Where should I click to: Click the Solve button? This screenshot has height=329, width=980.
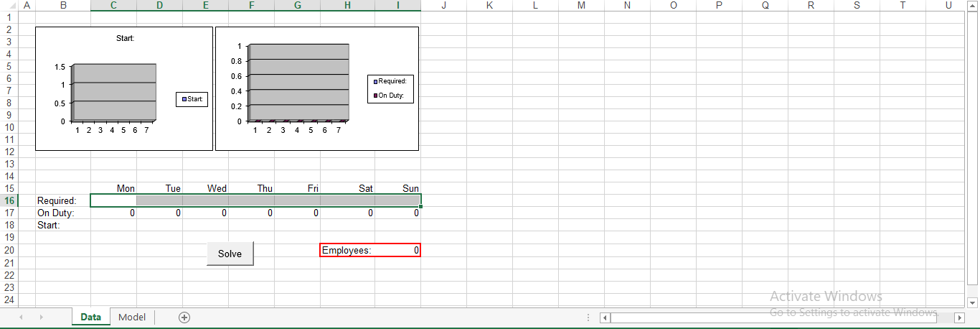click(x=230, y=254)
